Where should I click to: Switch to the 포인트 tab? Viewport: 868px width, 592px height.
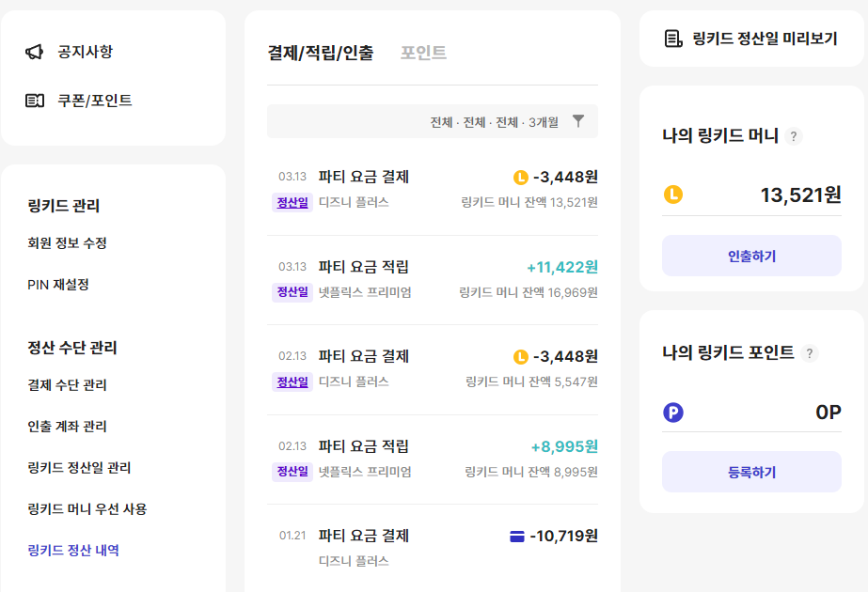pyautogui.click(x=423, y=53)
